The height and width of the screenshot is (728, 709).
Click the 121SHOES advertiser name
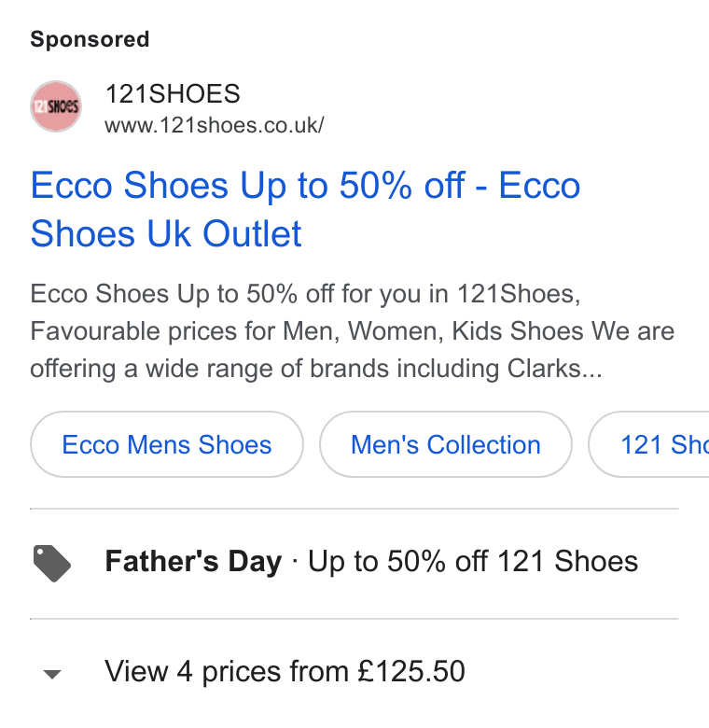[173, 93]
